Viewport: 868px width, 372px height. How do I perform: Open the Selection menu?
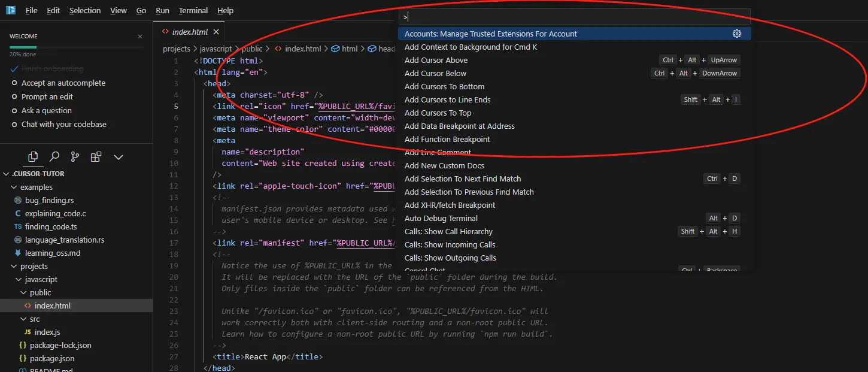[85, 11]
